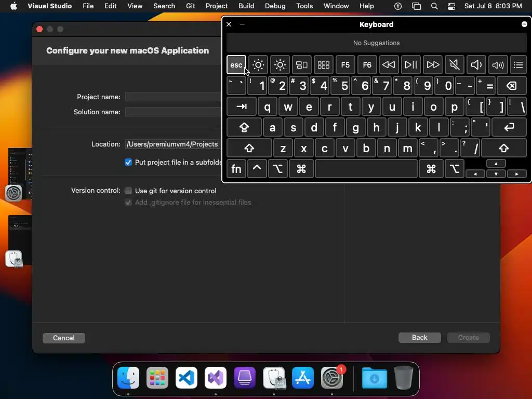Open the Apple menu
Viewport: 532px width, 399px height.
[x=14, y=6]
